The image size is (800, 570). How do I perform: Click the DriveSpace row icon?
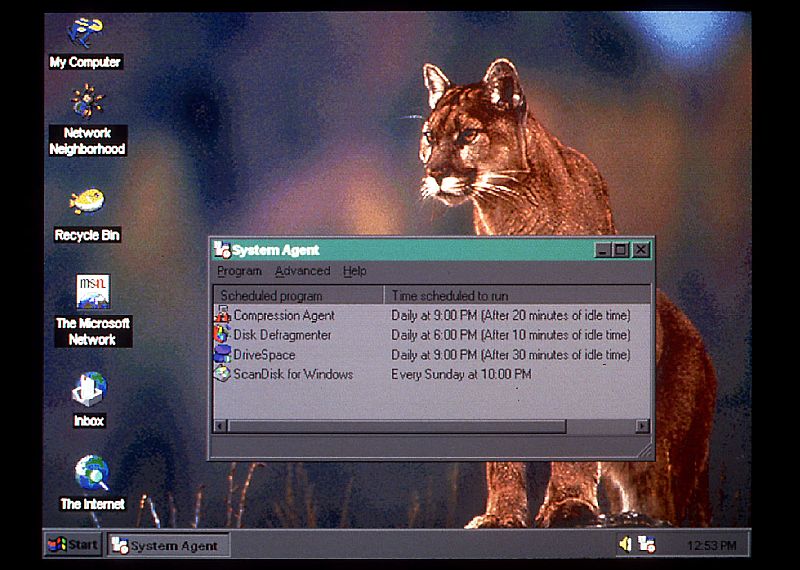[x=222, y=354]
